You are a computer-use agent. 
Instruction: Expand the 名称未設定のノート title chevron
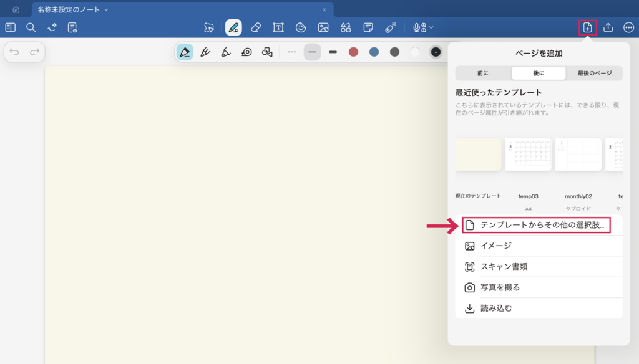[x=106, y=9]
